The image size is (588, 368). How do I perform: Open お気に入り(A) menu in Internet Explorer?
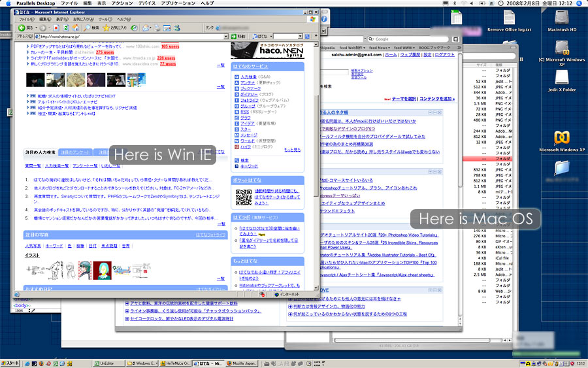84,19
